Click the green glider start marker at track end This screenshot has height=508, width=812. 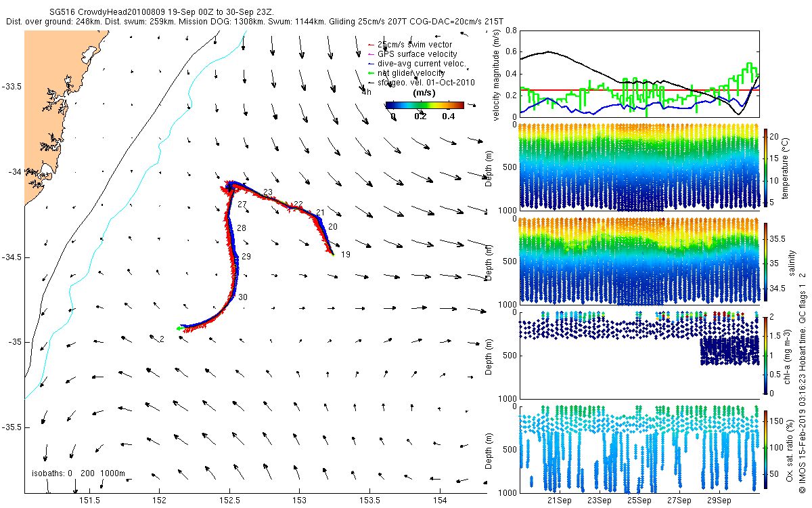coord(179,328)
